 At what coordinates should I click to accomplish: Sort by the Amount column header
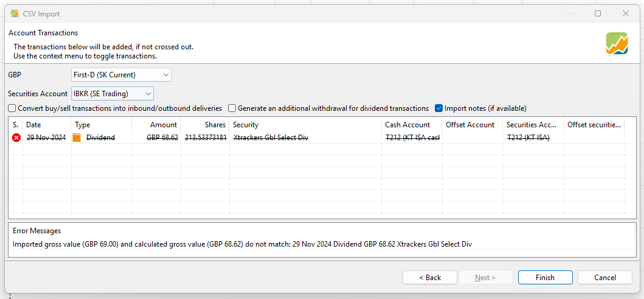click(156, 125)
